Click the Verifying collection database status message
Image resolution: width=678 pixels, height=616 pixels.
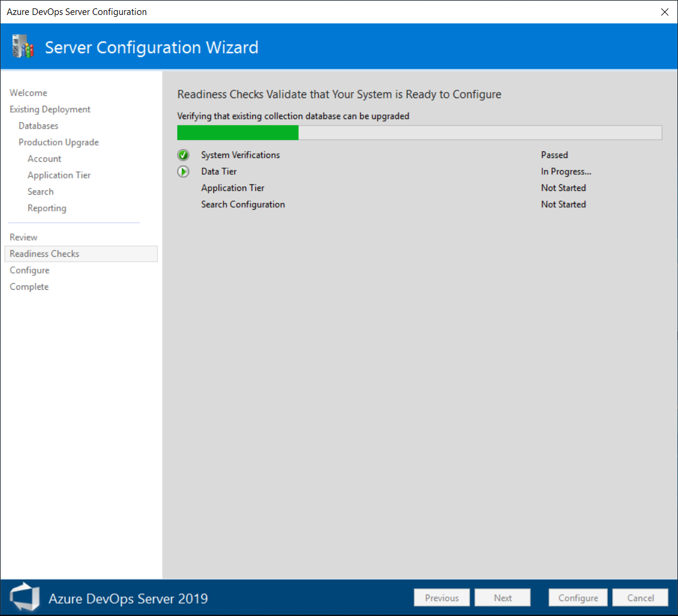pos(293,116)
